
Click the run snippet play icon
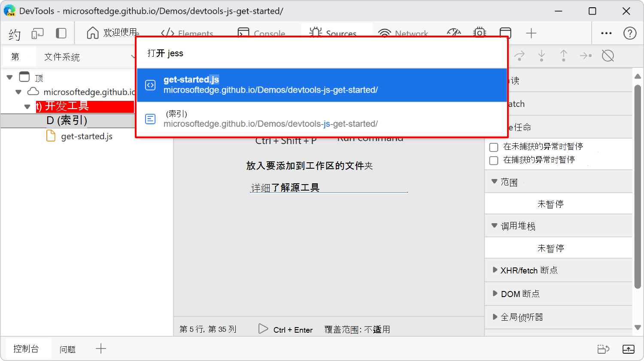(x=263, y=329)
